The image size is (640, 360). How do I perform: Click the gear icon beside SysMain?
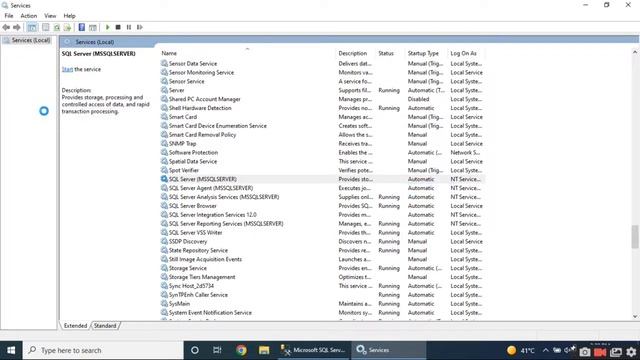pos(164,304)
